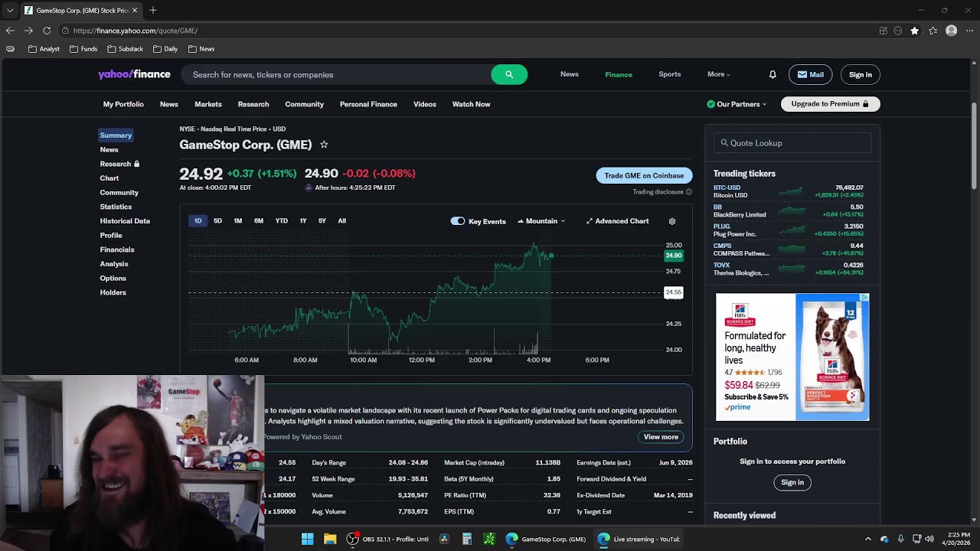Open the notifications bell icon

773,74
